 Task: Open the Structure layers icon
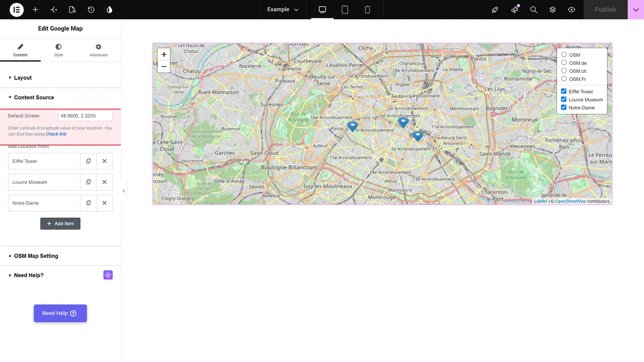[x=552, y=10]
